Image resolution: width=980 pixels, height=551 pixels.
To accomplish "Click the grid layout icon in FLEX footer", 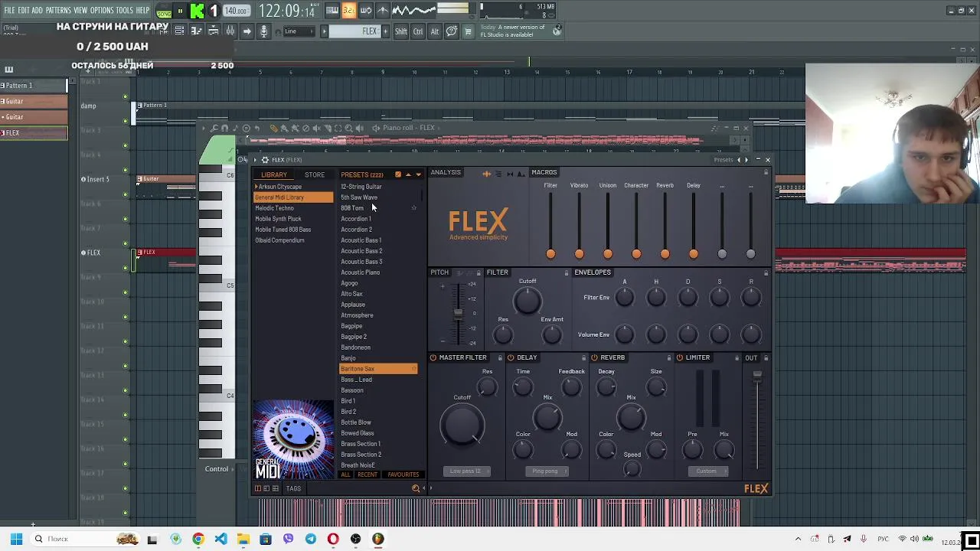I will click(276, 488).
